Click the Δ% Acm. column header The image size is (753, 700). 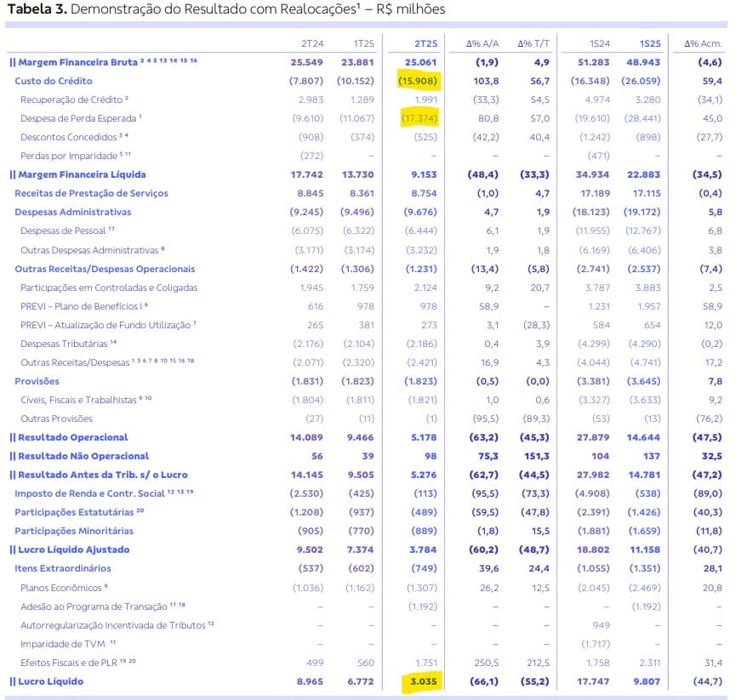703,42
